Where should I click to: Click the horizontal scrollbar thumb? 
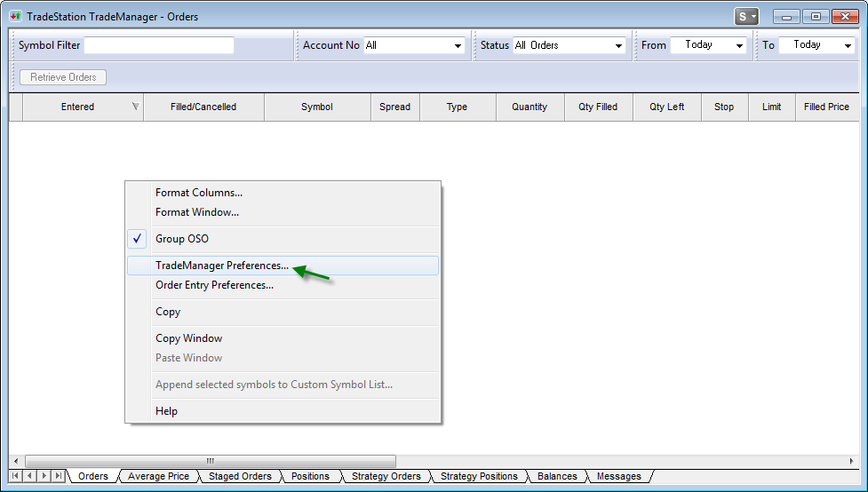coord(211,461)
